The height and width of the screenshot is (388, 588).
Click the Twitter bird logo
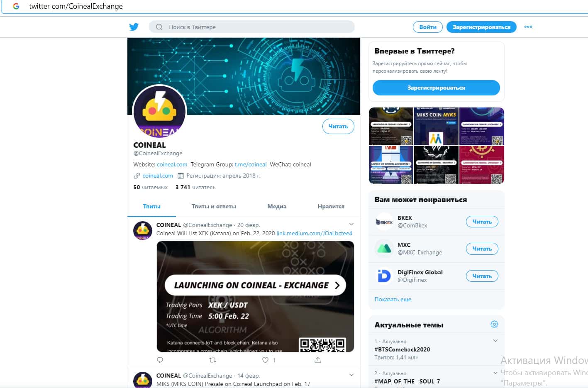pyautogui.click(x=134, y=27)
